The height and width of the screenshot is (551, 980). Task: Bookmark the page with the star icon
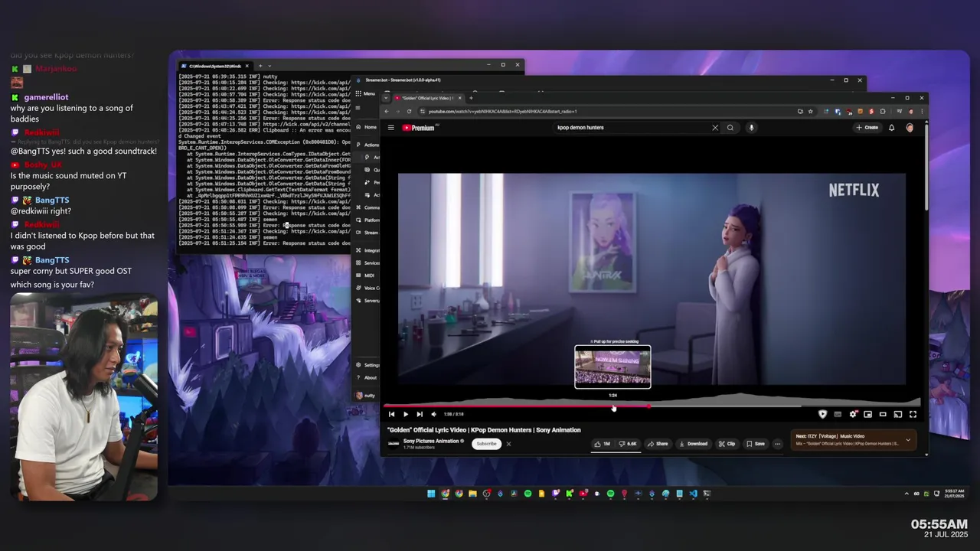(x=811, y=112)
